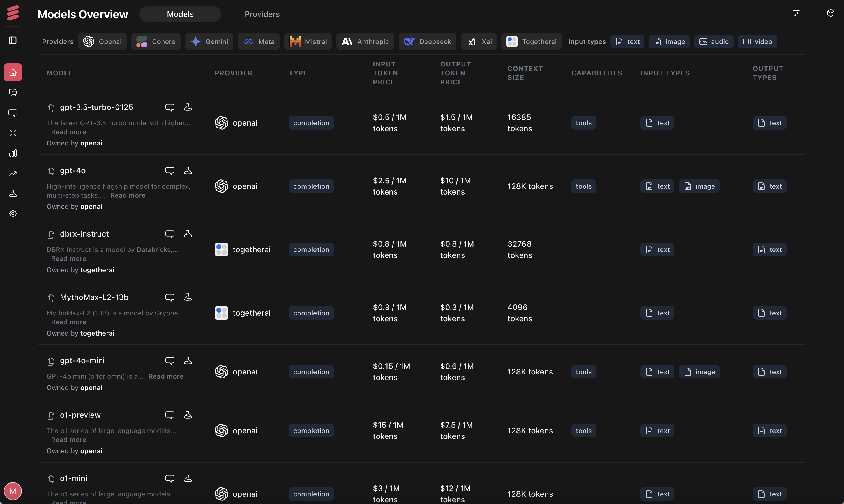Open the expand-arrows sidebar icon
This screenshot has height=504, width=844.
tap(13, 133)
